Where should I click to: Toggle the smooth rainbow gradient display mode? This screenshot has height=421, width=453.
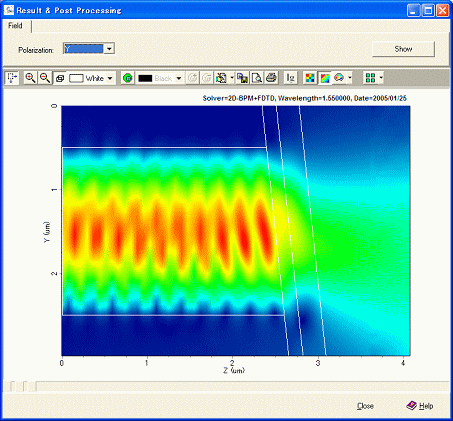[325, 78]
